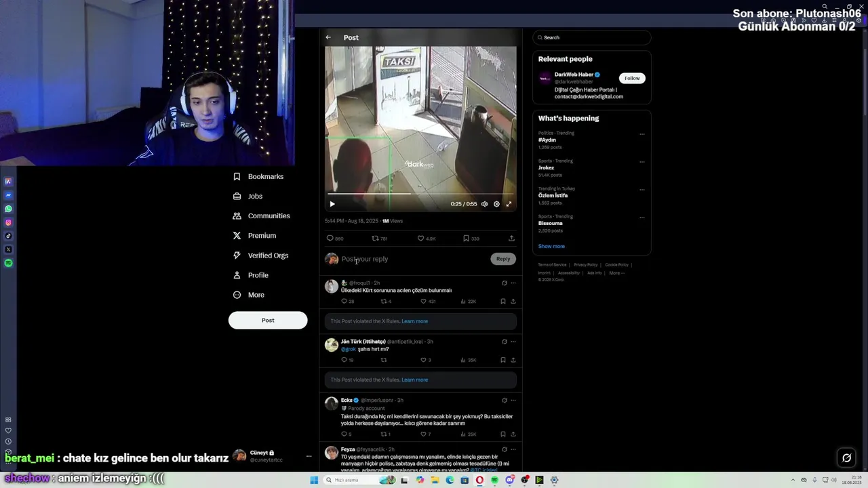Open Spotify in browser sidebar
Screen dimensions: 868x488
[x=8, y=263]
